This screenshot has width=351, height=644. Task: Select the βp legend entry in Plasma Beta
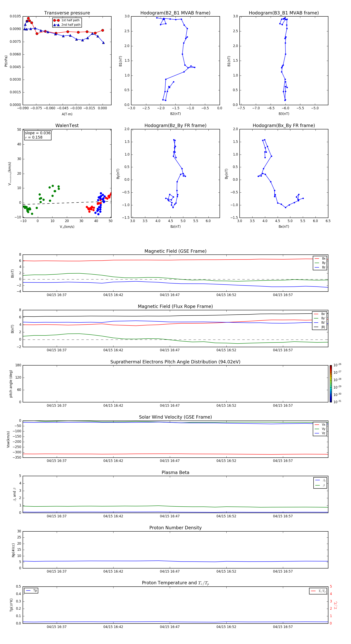click(321, 480)
